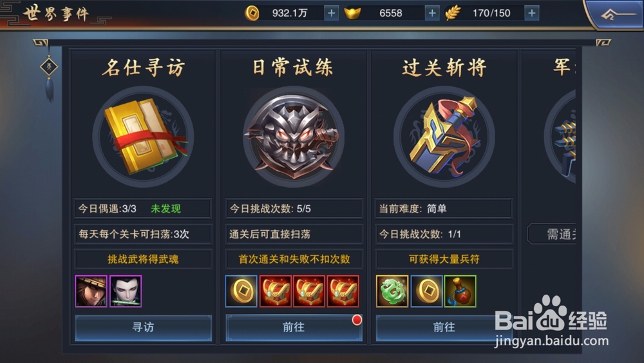Image resolution: width=644 pixels, height=363 pixels.
Task: Tap the sword emblem for 过关斩将
Action: click(x=444, y=137)
